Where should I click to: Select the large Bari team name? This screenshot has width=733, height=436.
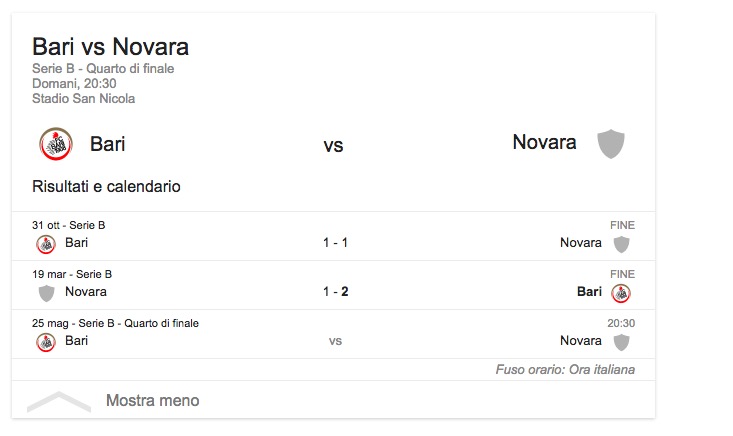pyautogui.click(x=107, y=143)
